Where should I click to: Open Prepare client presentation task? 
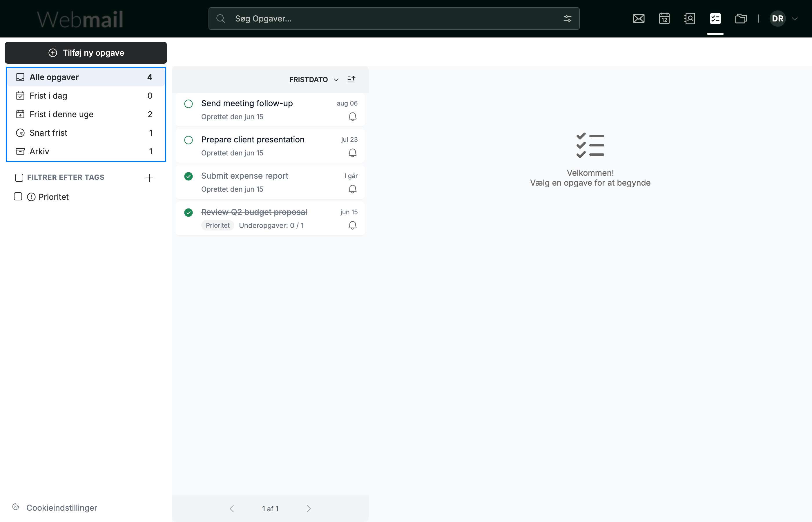(x=270, y=146)
